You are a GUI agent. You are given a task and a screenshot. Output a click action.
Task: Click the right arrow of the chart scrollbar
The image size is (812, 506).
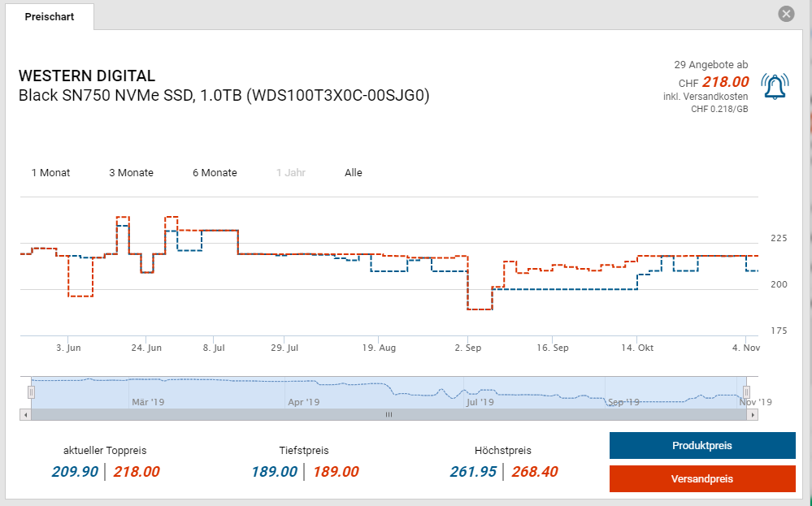(753, 414)
